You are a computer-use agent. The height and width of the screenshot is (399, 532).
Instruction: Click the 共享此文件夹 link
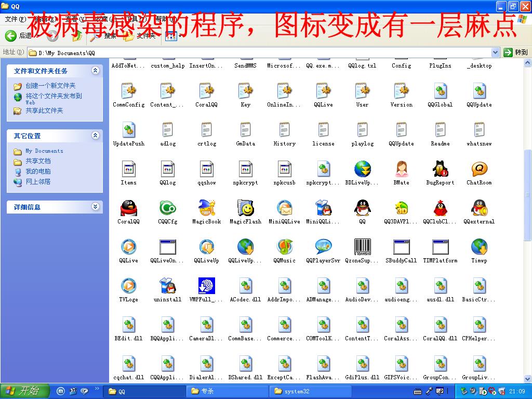click(45, 110)
